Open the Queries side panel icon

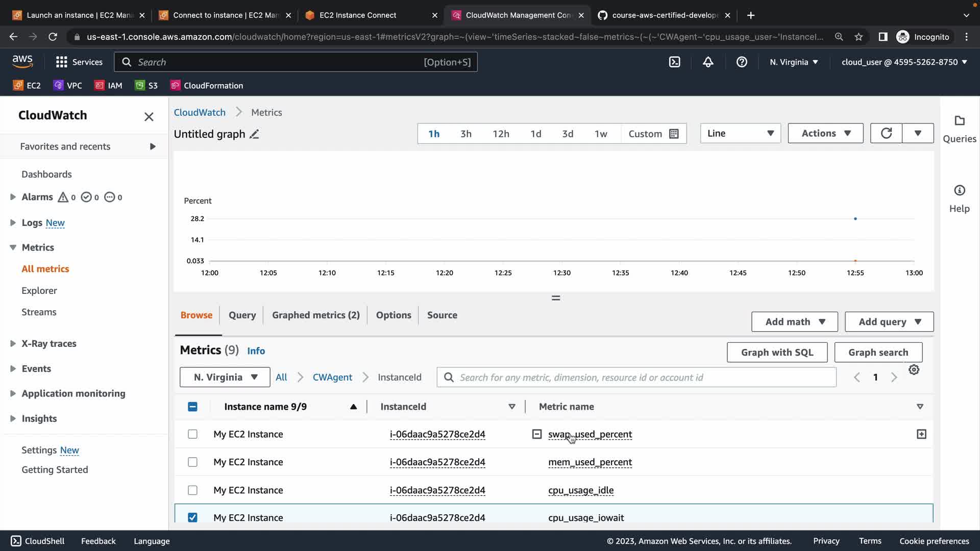[x=959, y=121]
